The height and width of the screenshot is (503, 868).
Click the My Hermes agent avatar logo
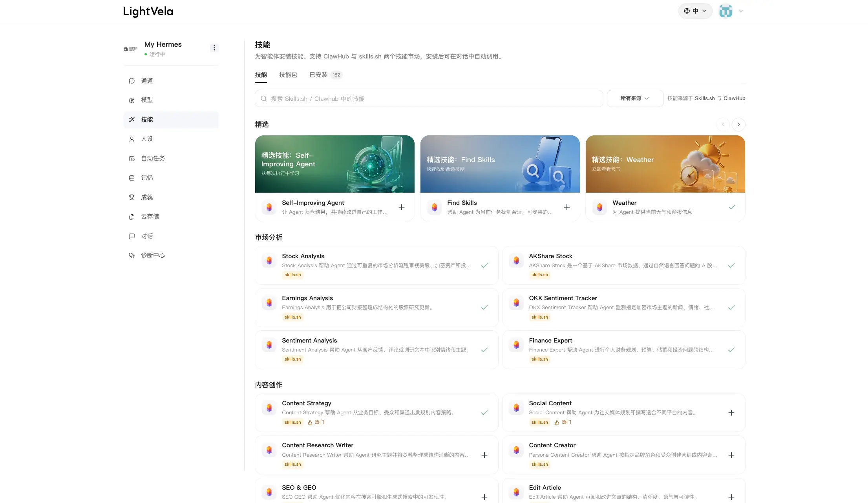[x=131, y=49]
